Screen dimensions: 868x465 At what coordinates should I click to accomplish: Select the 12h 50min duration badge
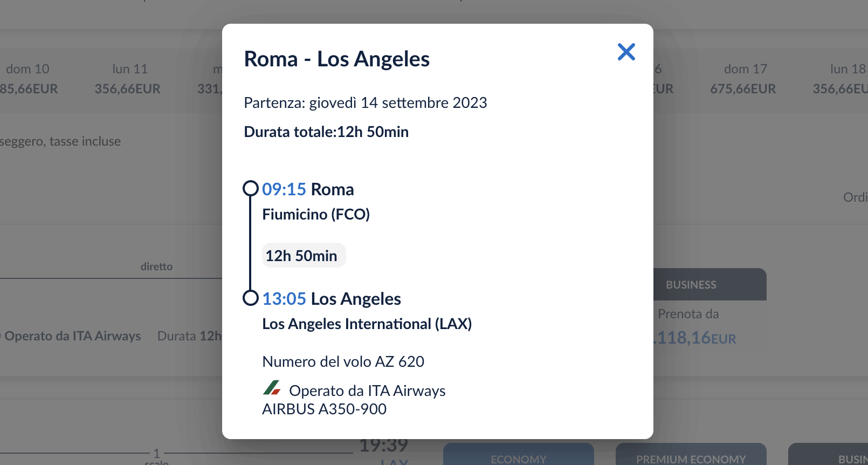(304, 255)
